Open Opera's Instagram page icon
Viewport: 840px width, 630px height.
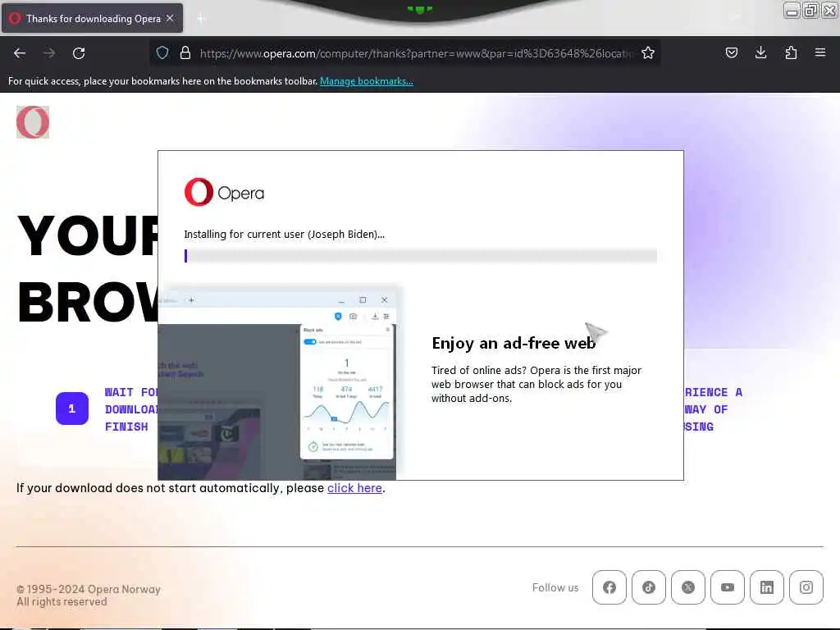click(806, 587)
